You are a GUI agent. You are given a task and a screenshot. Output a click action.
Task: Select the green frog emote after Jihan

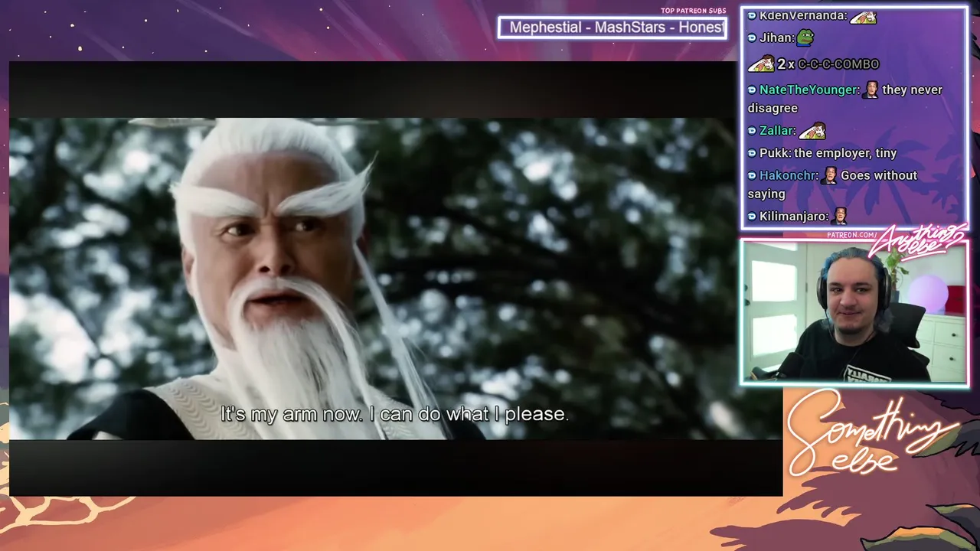coord(805,37)
